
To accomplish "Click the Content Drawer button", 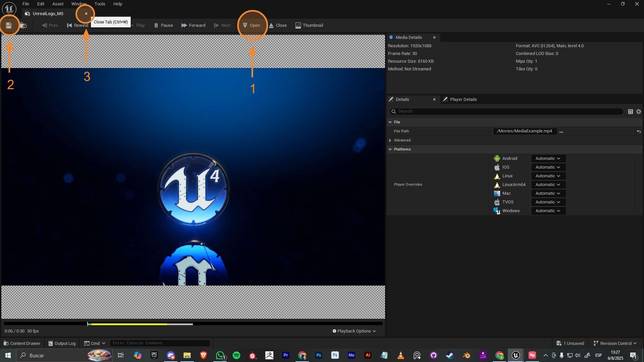I will [22, 344].
